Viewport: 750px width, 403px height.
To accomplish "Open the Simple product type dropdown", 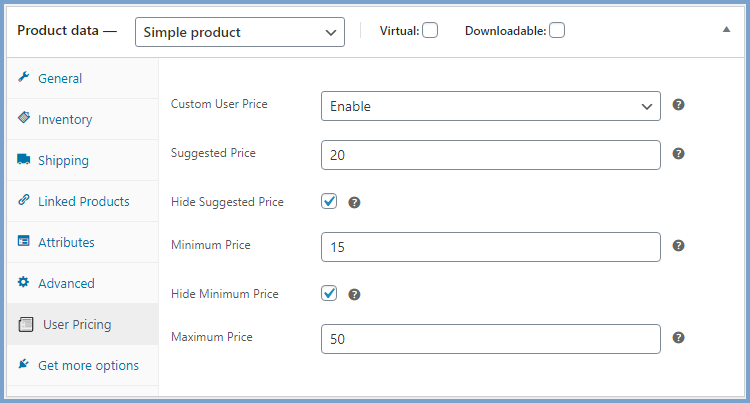I will click(240, 32).
